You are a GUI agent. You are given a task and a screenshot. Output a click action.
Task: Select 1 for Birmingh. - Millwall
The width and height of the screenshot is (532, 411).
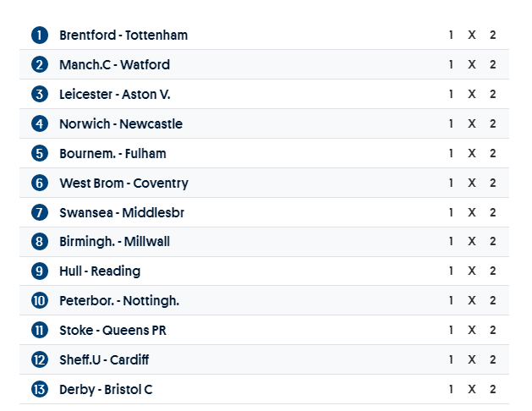451,242
